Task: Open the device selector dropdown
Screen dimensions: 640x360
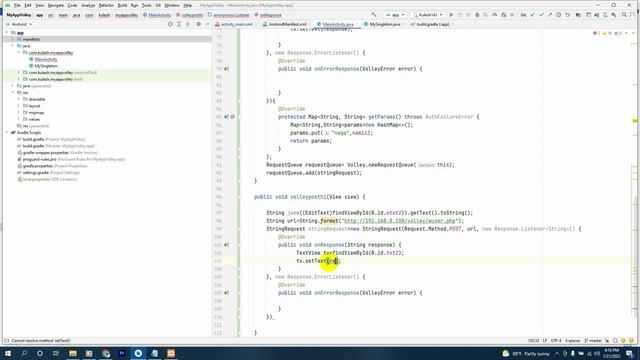Action: coord(428,15)
